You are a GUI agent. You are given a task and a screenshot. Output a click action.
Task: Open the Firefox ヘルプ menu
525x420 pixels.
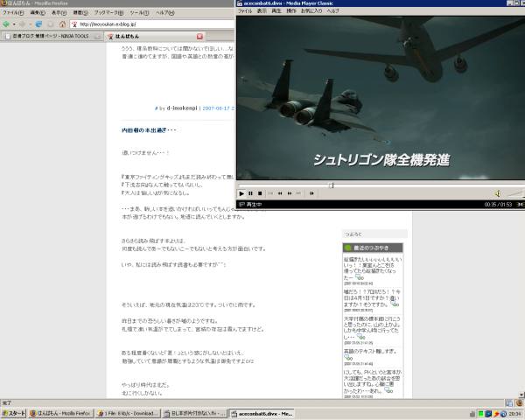(x=165, y=13)
